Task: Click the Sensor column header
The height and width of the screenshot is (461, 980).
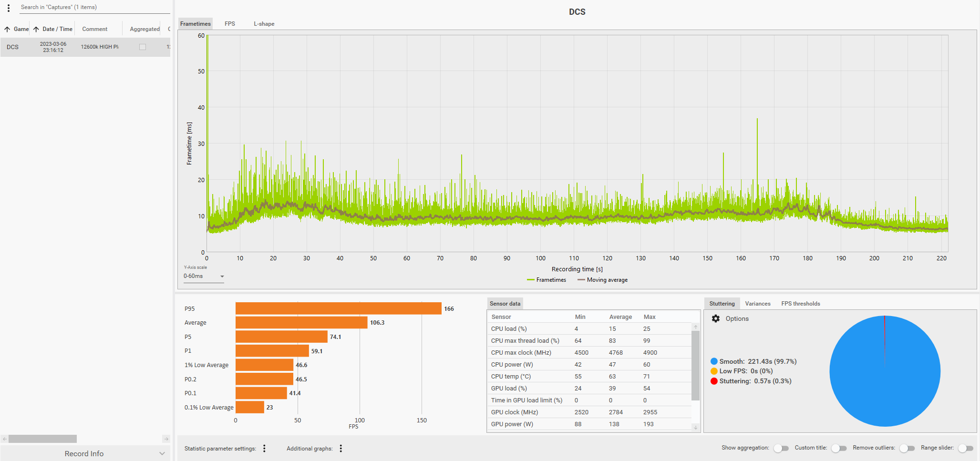Action: coord(501,317)
